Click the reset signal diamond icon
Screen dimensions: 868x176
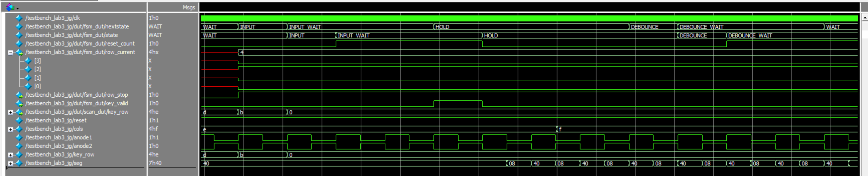tap(19, 120)
